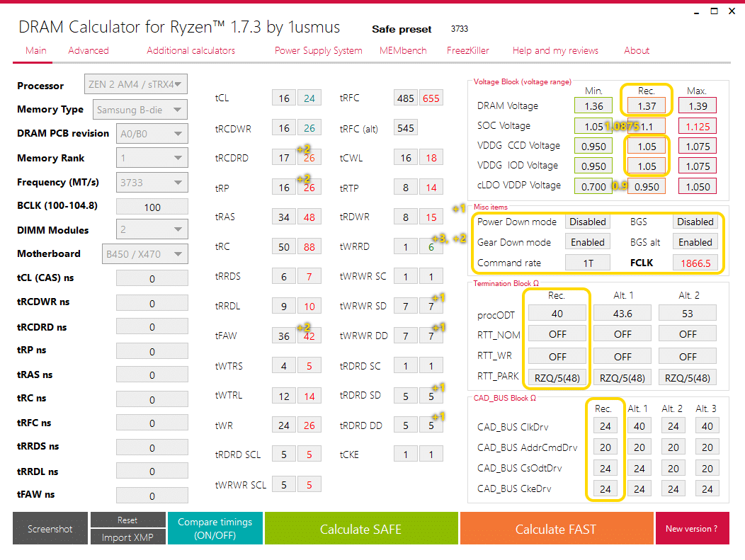
Task: Open the Frequency (MT/s) dropdown
Action: [152, 183]
